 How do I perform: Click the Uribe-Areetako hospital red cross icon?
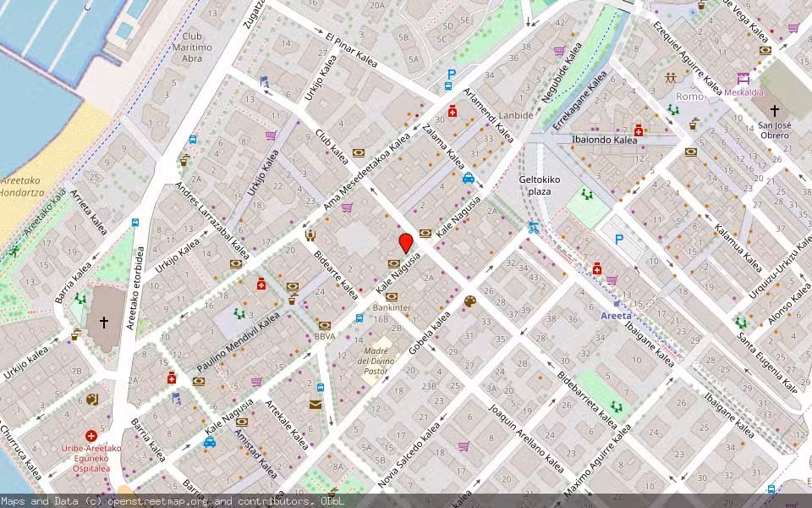[91, 436]
